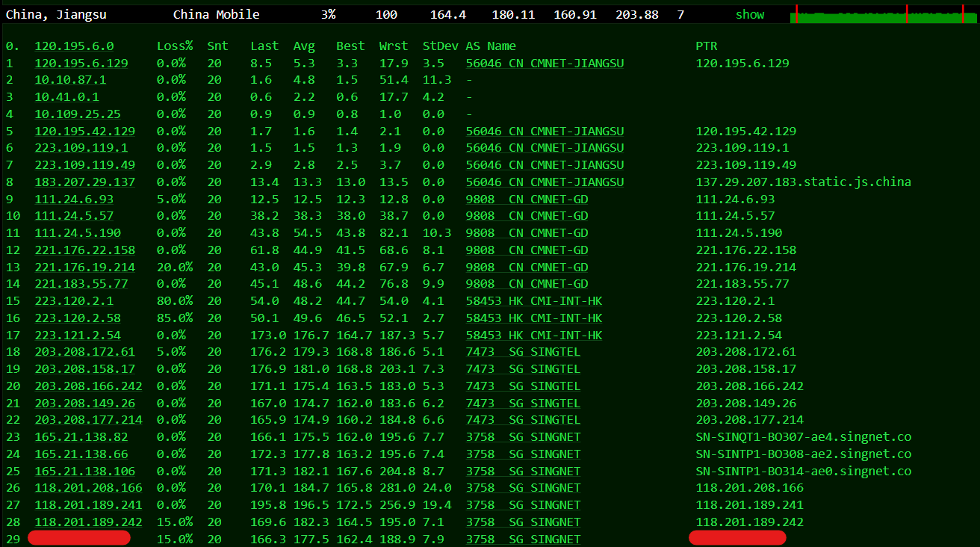Click the 'Loss%' column header
Viewport: 980px width, 547px height.
point(175,46)
